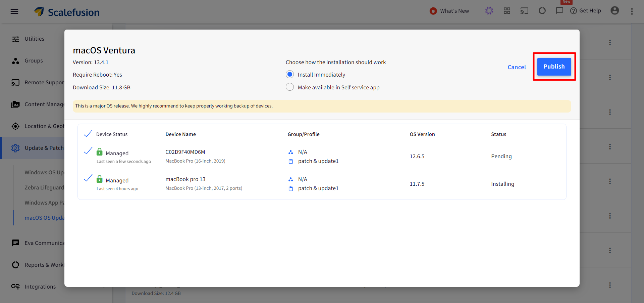Open Content Management in sidebar
Viewport: 644px width, 303px height.
point(44,104)
